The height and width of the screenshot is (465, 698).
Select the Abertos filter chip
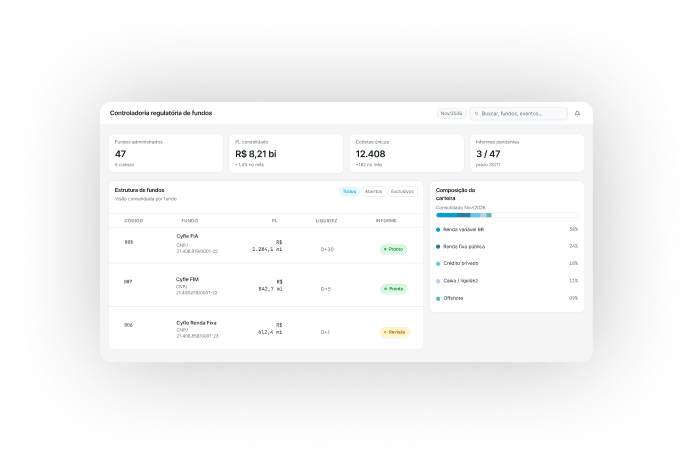pos(373,191)
